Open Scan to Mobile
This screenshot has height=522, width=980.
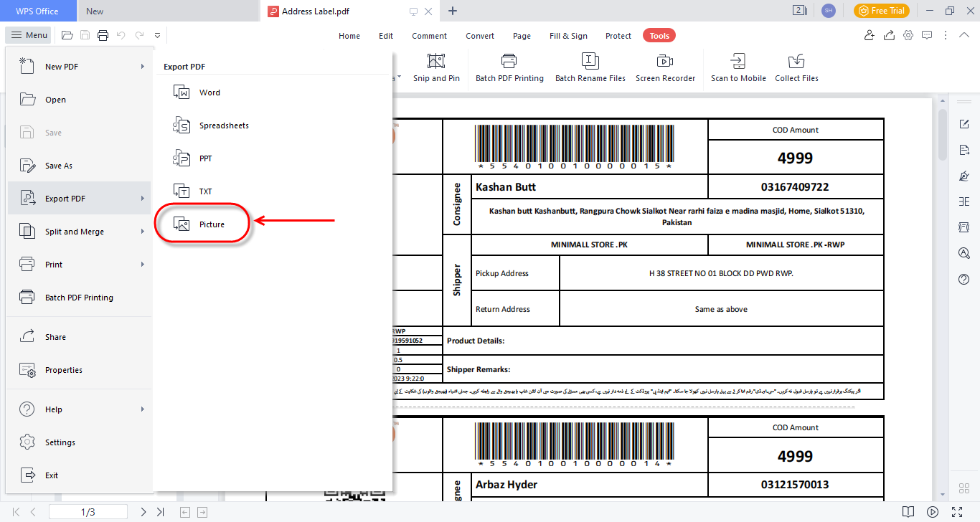pos(738,68)
